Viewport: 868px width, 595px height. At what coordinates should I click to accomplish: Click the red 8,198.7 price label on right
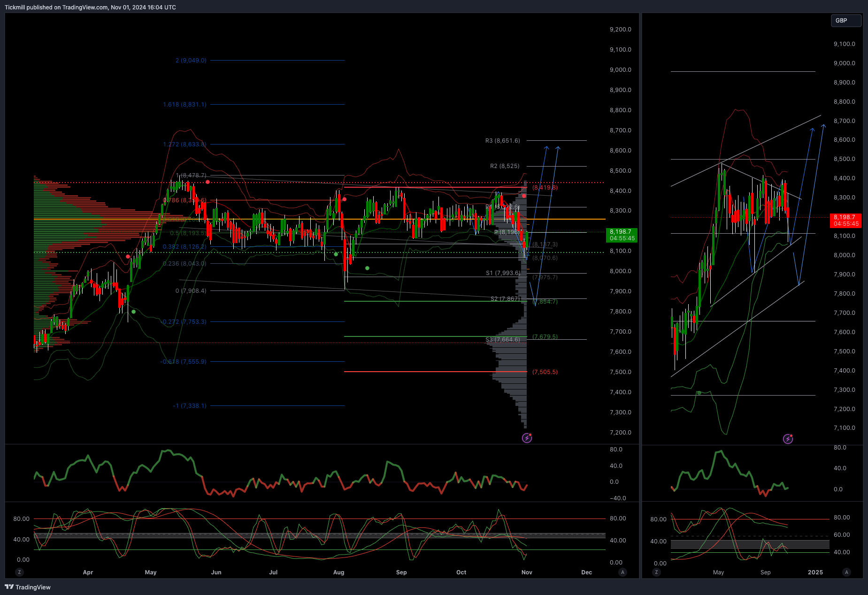846,221
